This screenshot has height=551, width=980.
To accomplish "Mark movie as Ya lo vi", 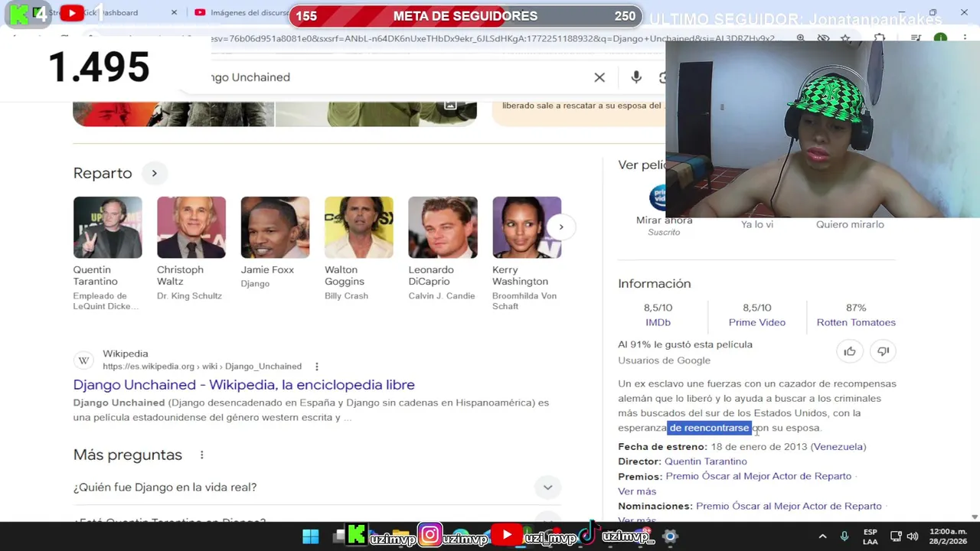I will coord(757,224).
